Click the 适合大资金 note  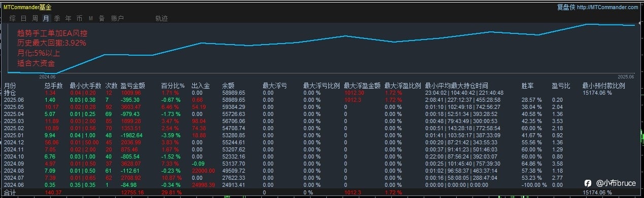(x=36, y=63)
